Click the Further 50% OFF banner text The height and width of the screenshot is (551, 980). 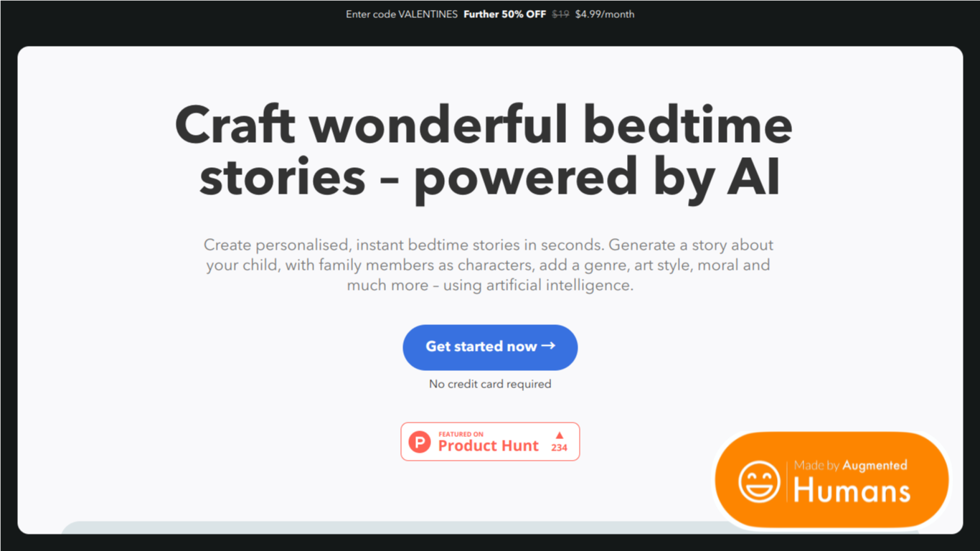point(504,14)
